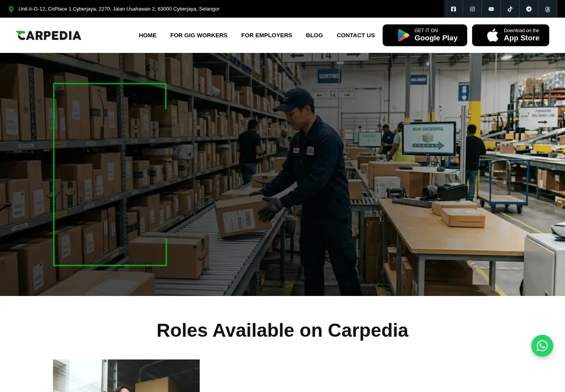Open the CONTACT US page

click(356, 35)
